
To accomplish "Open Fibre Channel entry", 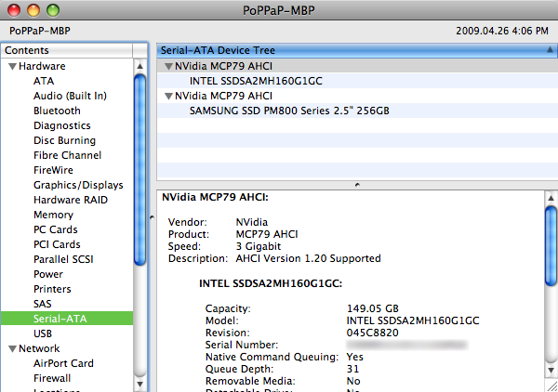I will (67, 155).
